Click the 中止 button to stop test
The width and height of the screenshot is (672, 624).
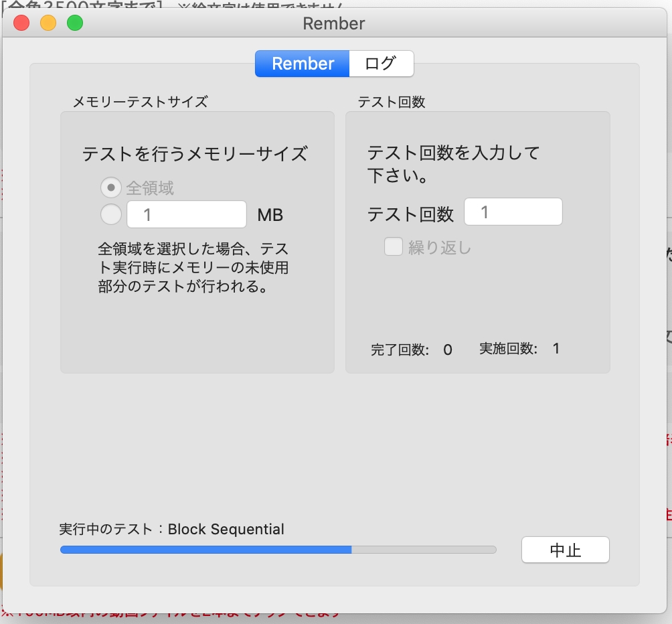coord(566,550)
